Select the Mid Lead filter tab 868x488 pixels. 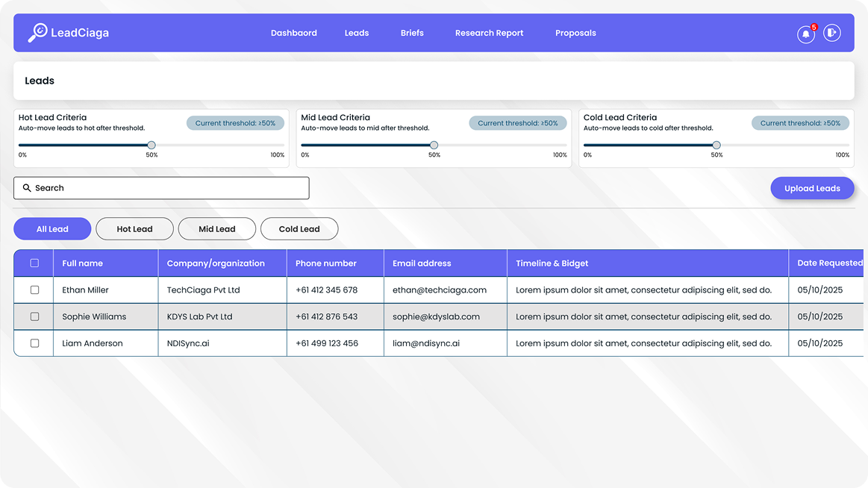pyautogui.click(x=216, y=228)
